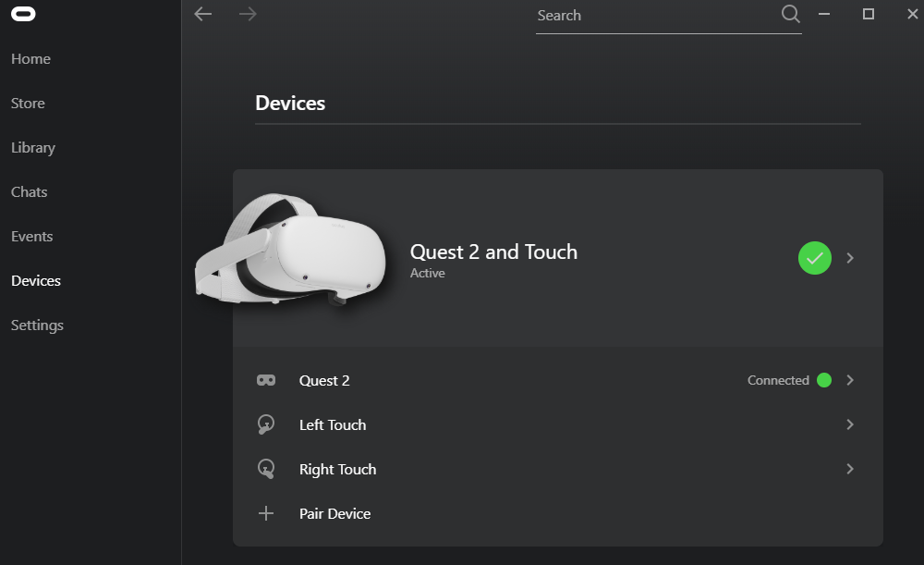The width and height of the screenshot is (924, 565).
Task: Click the Right Touch controller icon
Action: tap(266, 469)
